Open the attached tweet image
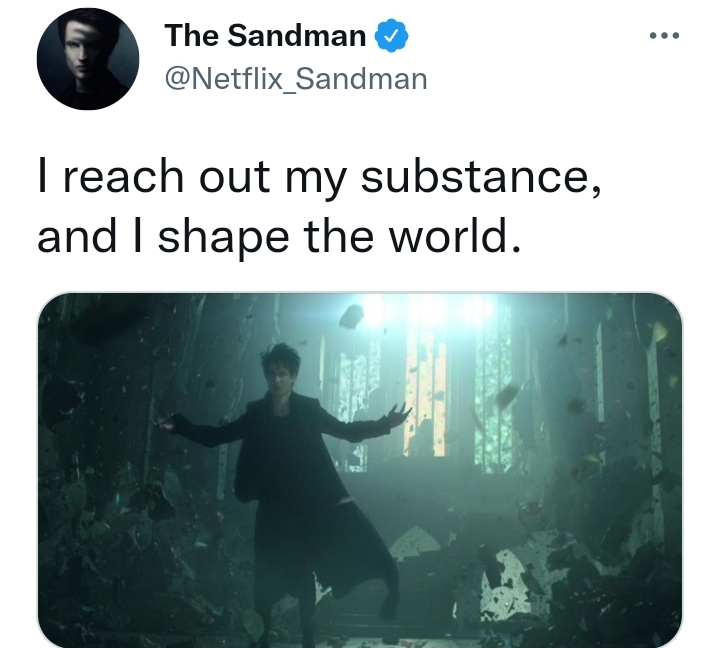Image resolution: width=720 pixels, height=648 pixels. 360,470
